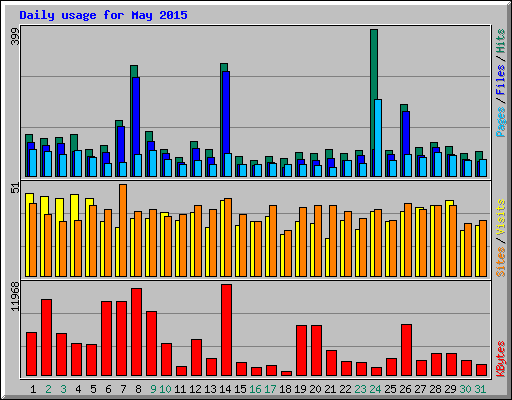Click day 5 on the x-axis

click(93, 389)
